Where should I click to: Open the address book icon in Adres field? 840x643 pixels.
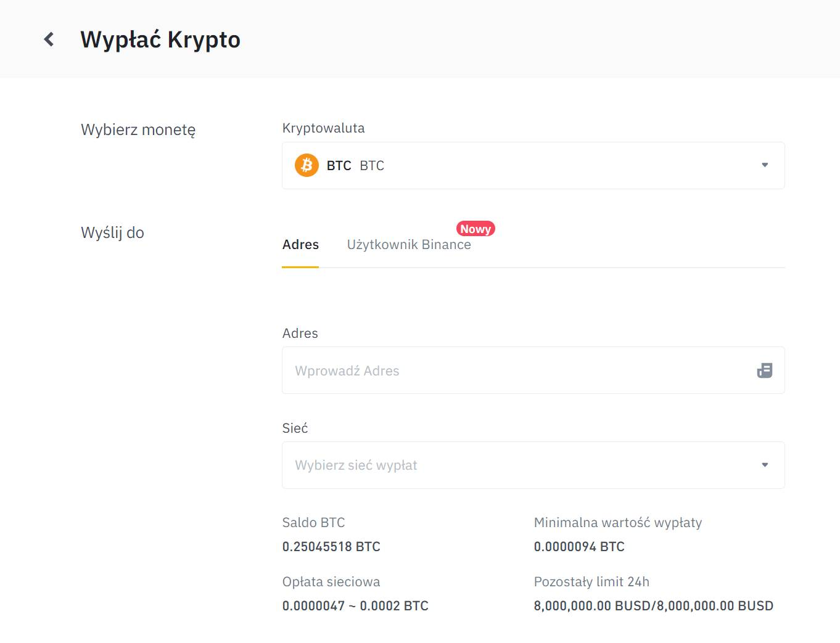(765, 371)
